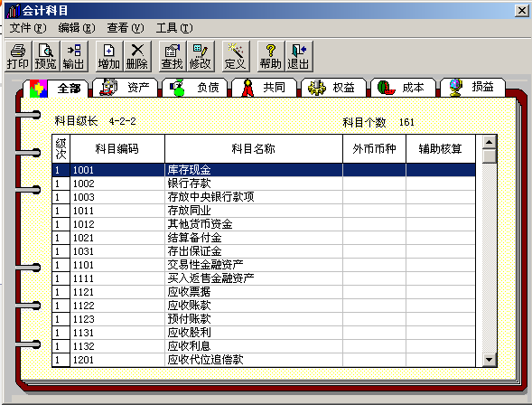Click account code 1122

tap(83, 306)
